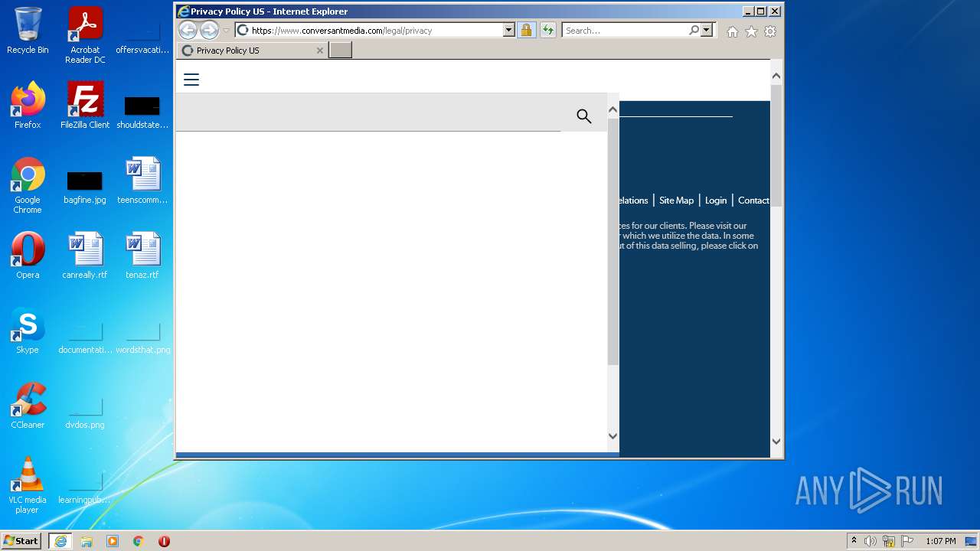Open VLC media player desktop icon

coord(28,485)
